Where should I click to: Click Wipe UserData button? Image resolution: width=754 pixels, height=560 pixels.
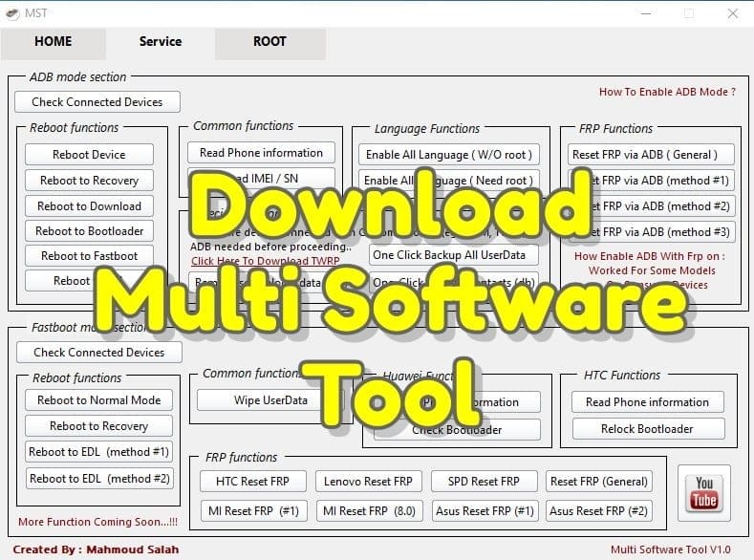click(270, 399)
